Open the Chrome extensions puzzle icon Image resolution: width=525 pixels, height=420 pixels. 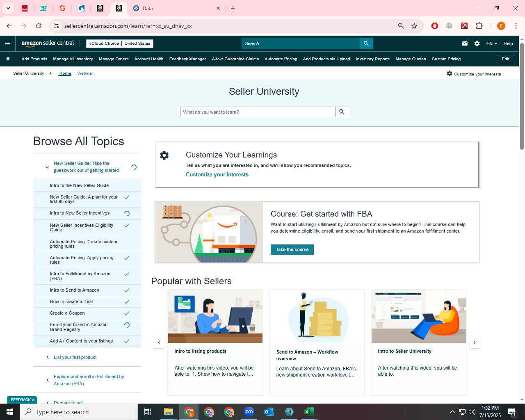tap(479, 26)
